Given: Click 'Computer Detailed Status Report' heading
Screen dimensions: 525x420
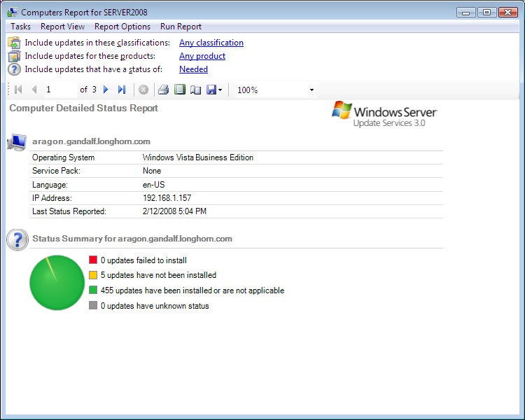Looking at the screenshot, I should point(84,108).
